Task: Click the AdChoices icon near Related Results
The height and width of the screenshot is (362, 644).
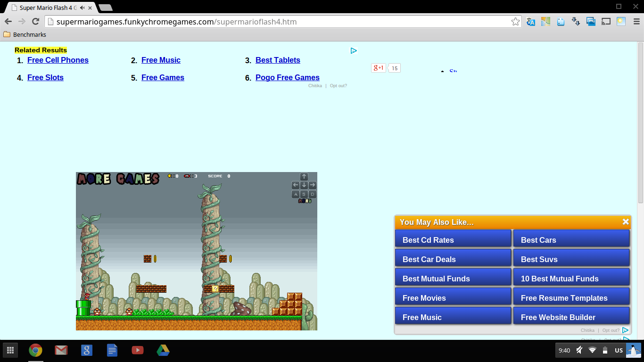Action: [x=354, y=50]
